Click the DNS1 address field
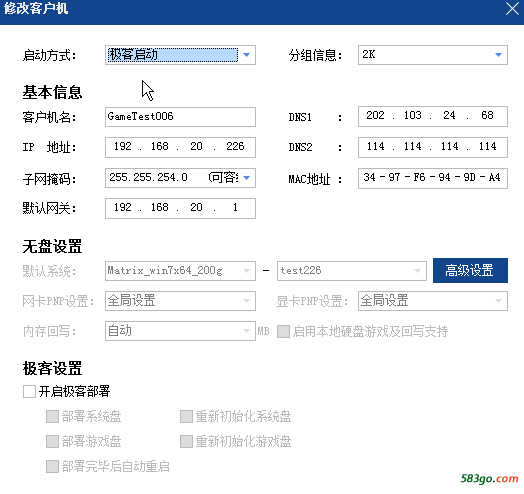 433,116
